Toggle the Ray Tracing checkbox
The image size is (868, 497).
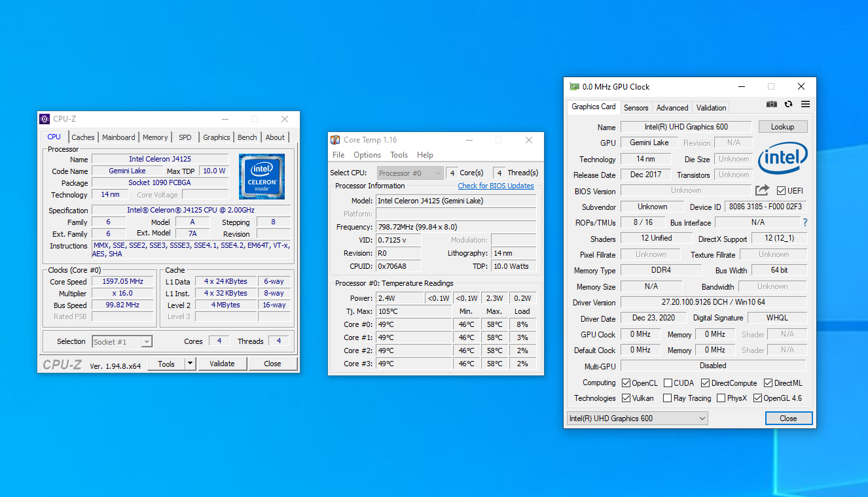[x=668, y=398]
